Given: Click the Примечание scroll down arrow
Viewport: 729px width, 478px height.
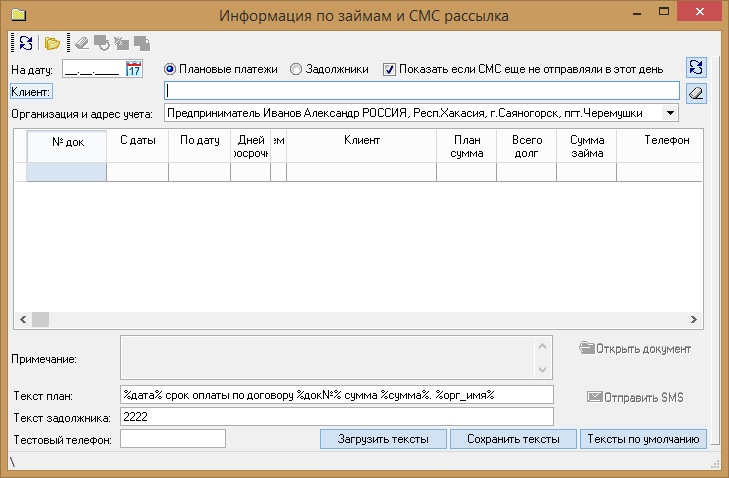Looking at the screenshot, I should pyautogui.click(x=542, y=369).
